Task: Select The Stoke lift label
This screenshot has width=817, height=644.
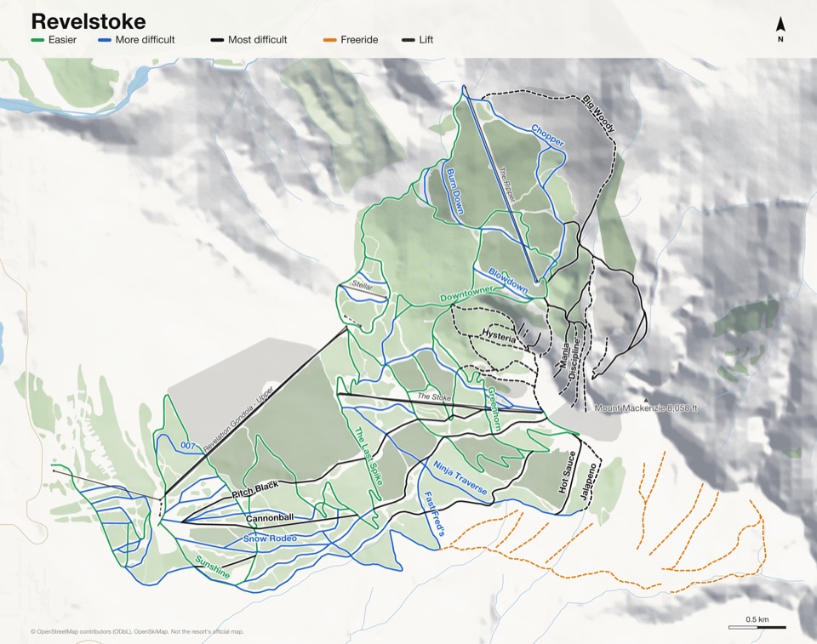Action: pyautogui.click(x=434, y=396)
